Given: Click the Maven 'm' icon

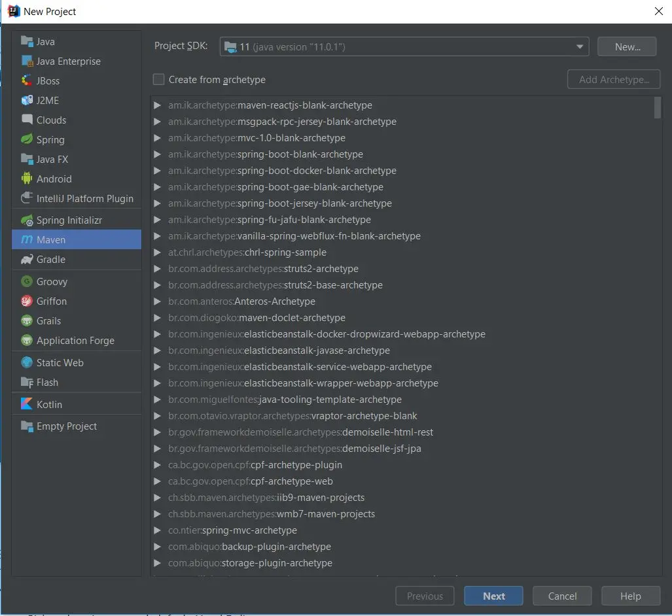Looking at the screenshot, I should tap(27, 239).
